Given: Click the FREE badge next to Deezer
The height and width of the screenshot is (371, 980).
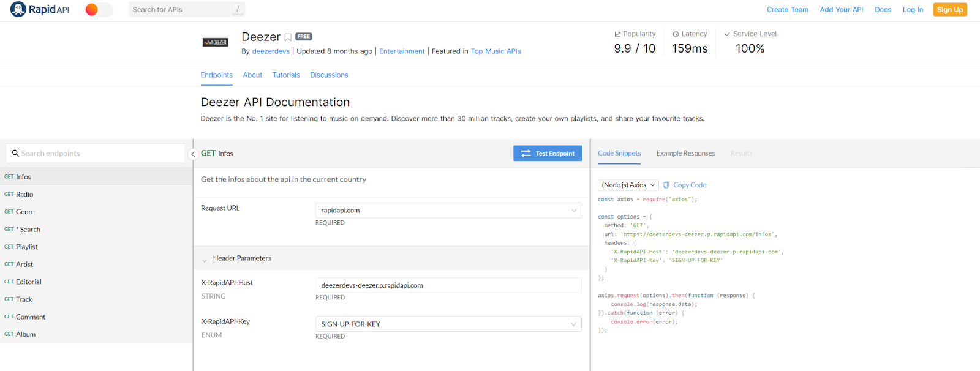Looking at the screenshot, I should tap(304, 37).
